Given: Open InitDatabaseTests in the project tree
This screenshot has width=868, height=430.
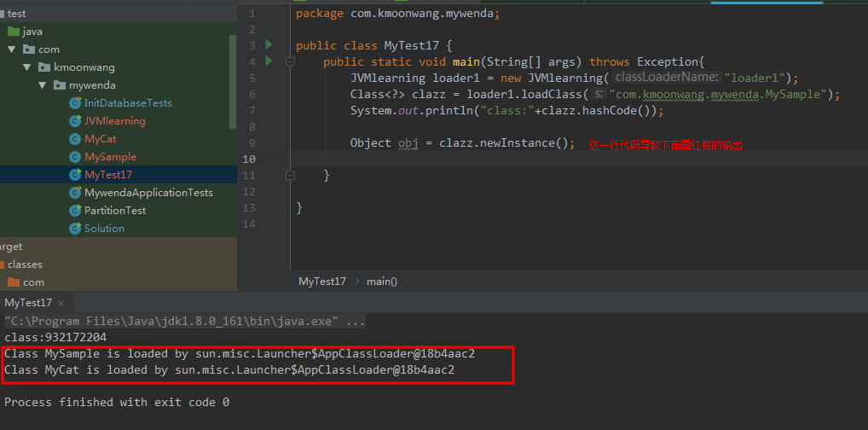Looking at the screenshot, I should tap(128, 103).
